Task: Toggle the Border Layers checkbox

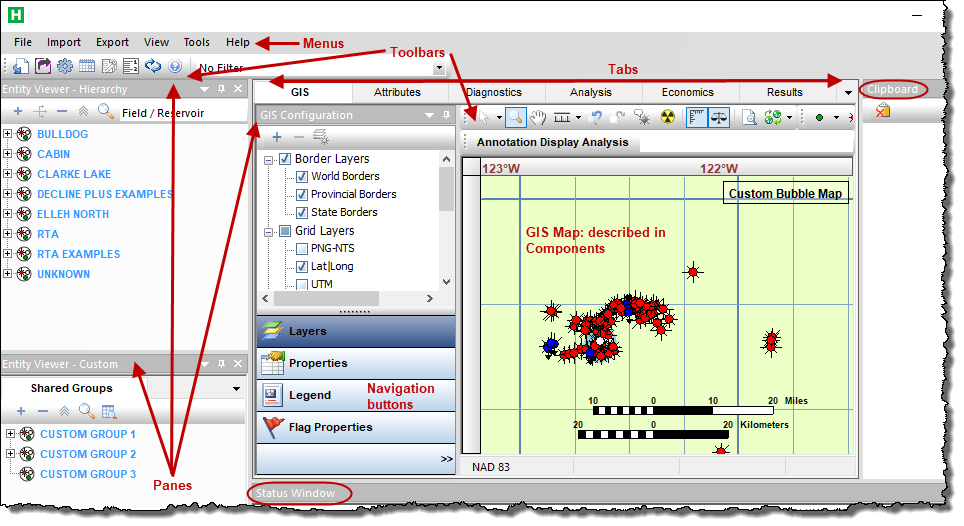Action: pyautogui.click(x=285, y=159)
